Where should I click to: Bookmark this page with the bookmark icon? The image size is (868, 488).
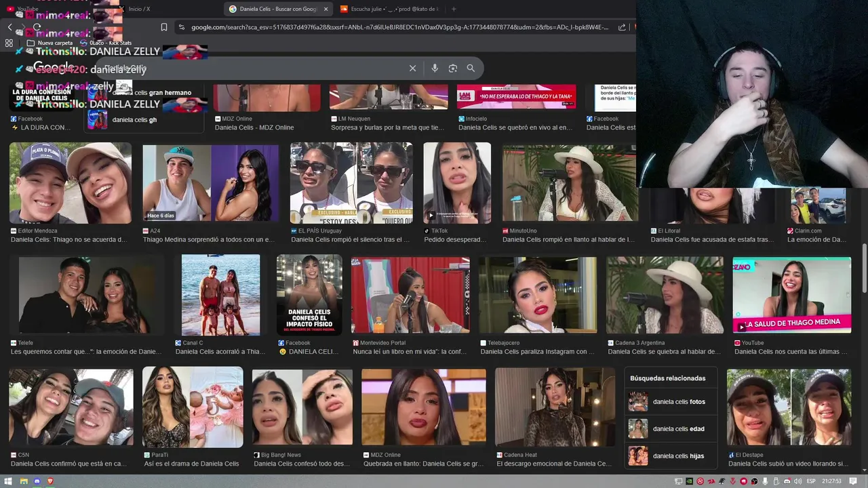tap(164, 27)
